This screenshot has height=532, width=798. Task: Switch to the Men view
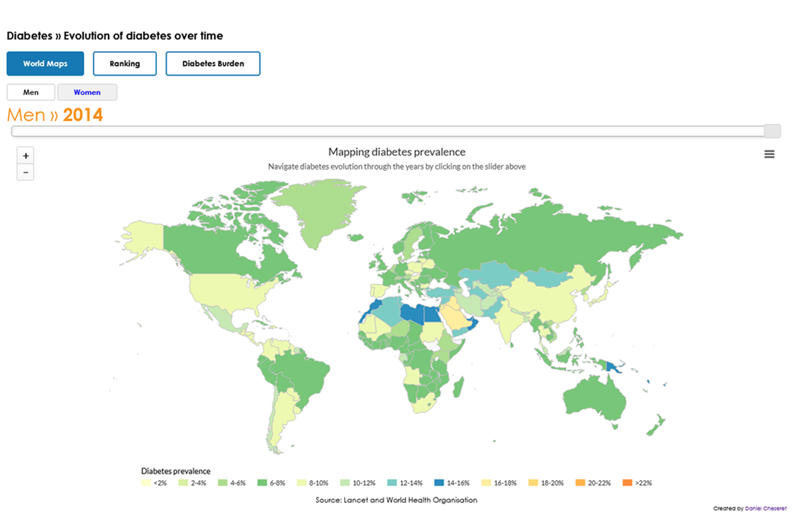31,92
